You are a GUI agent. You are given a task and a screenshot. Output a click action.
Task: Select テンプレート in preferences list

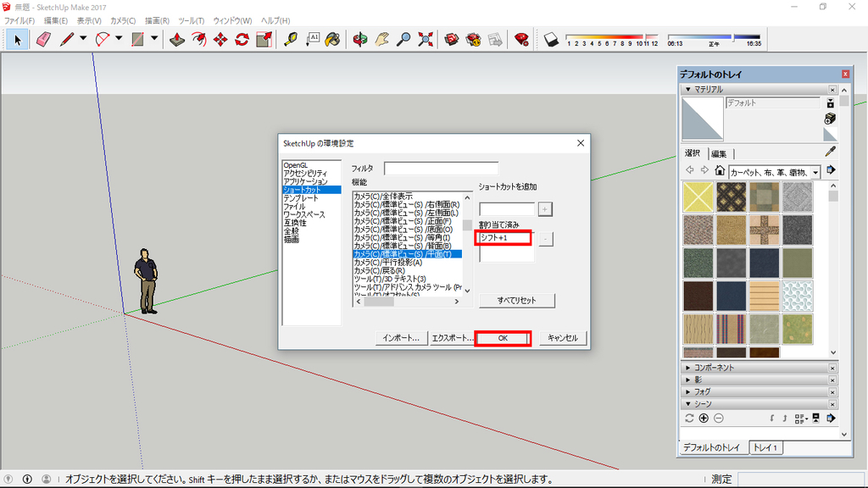(312, 198)
